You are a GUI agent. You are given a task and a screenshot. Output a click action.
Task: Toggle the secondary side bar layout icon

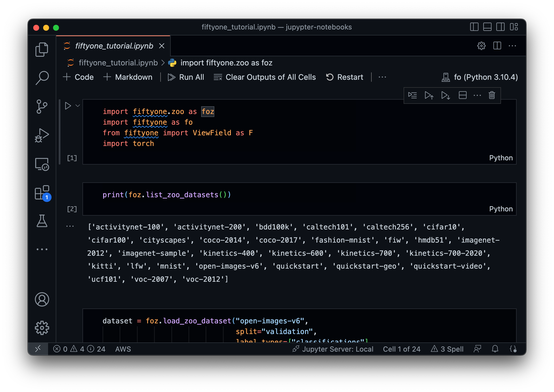[500, 27]
